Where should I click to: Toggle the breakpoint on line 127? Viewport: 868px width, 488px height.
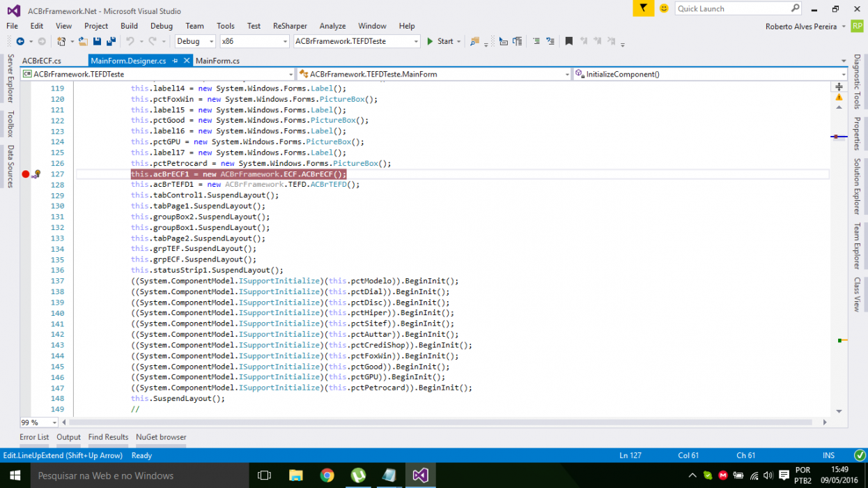tap(26, 174)
